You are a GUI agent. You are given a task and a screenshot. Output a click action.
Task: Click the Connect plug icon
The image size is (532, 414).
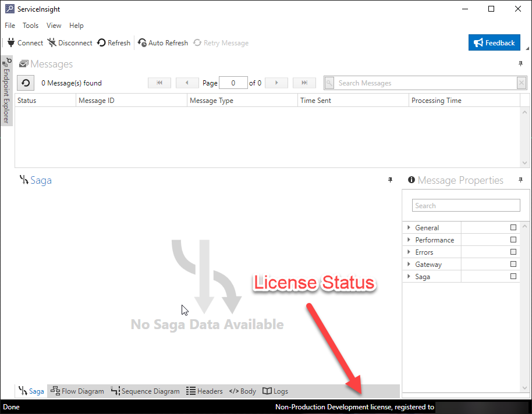11,42
